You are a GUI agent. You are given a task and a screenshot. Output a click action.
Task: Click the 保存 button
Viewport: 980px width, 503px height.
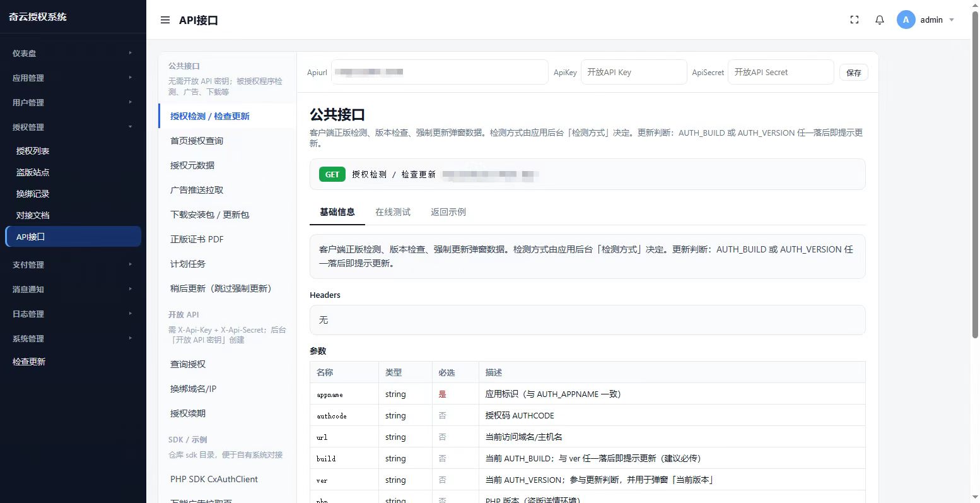pos(854,73)
